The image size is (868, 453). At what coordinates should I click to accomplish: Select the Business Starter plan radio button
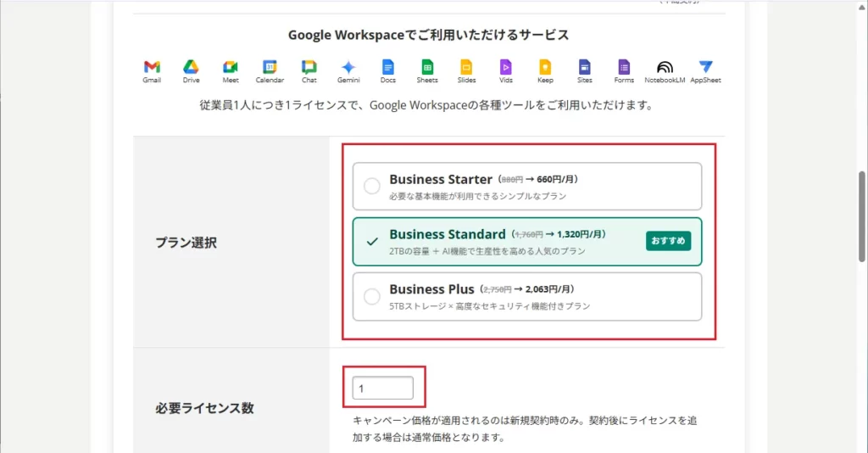click(372, 186)
